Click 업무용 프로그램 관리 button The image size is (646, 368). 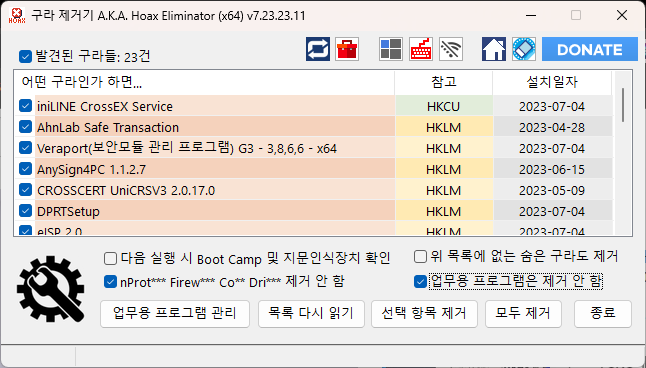[175, 314]
